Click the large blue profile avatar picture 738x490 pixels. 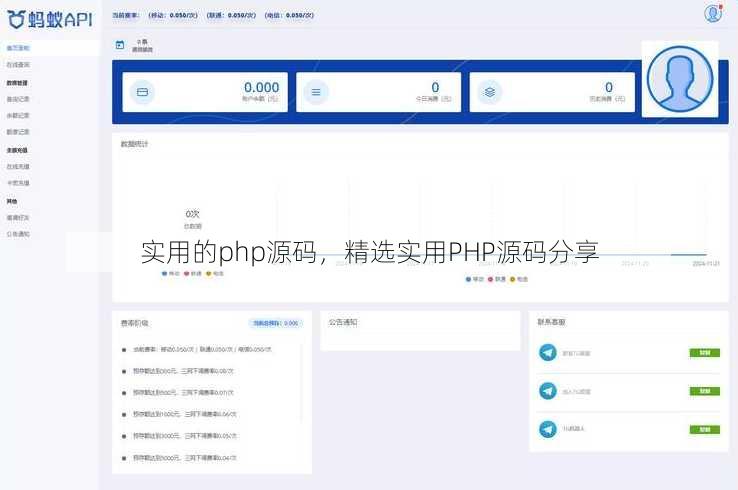click(x=680, y=79)
